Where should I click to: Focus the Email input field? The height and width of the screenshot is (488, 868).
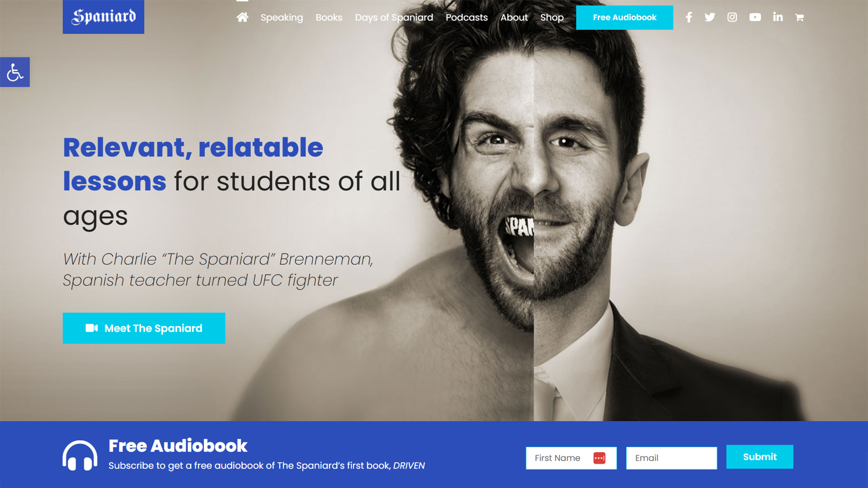click(x=671, y=458)
